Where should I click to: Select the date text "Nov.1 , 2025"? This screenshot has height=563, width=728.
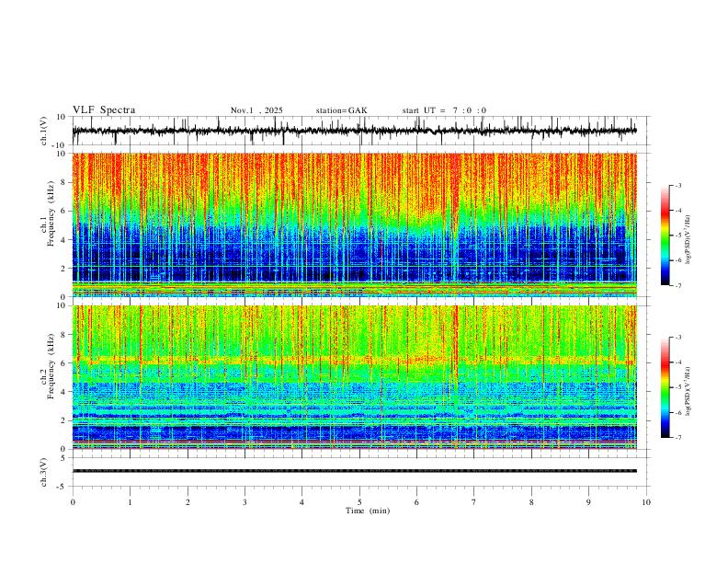tap(256, 110)
